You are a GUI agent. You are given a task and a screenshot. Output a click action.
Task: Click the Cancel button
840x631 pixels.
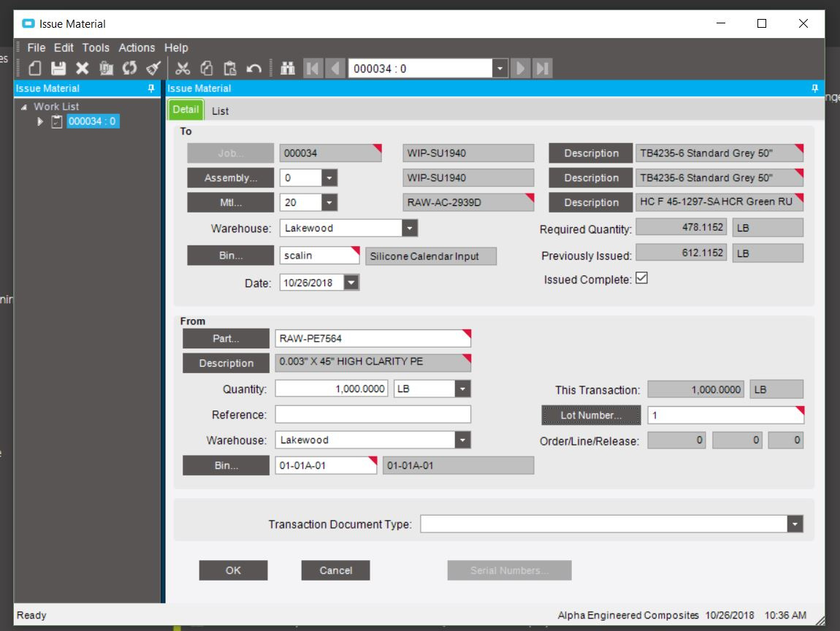[336, 570]
